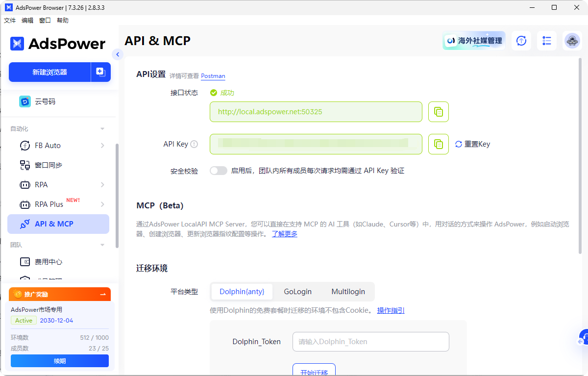The width and height of the screenshot is (588, 376).
Task: Collapse the sidebar with arrow handle
Action: coord(117,54)
